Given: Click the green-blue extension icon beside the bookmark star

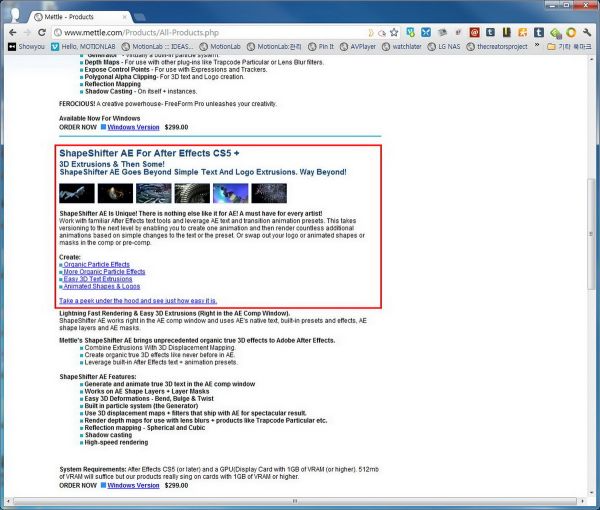Looking at the screenshot, I should 411,33.
